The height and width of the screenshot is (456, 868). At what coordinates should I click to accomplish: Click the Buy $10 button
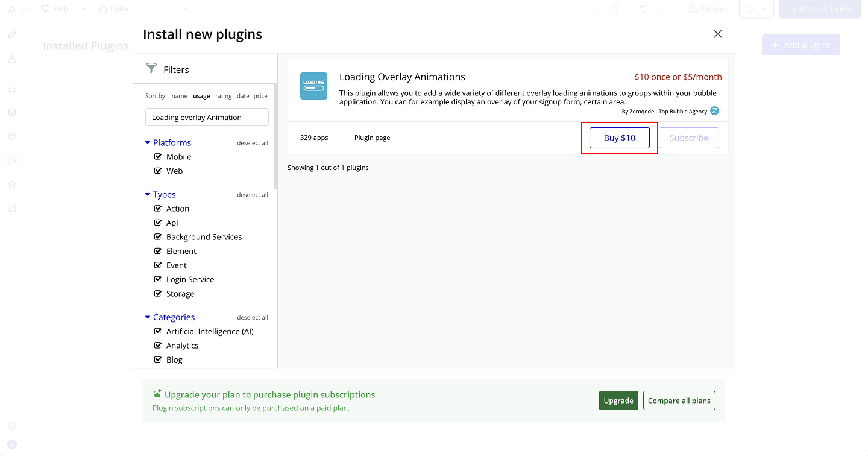click(619, 138)
